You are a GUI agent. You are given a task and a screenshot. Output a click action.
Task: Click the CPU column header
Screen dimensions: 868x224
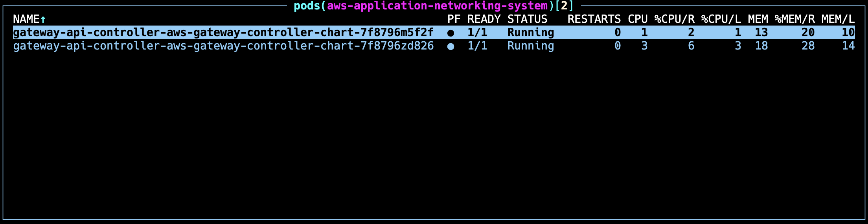pos(638,19)
